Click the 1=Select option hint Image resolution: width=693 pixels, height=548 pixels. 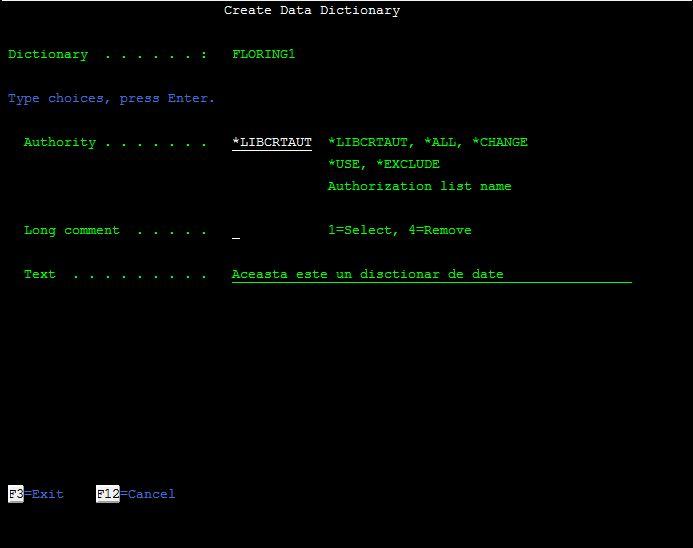tap(363, 231)
